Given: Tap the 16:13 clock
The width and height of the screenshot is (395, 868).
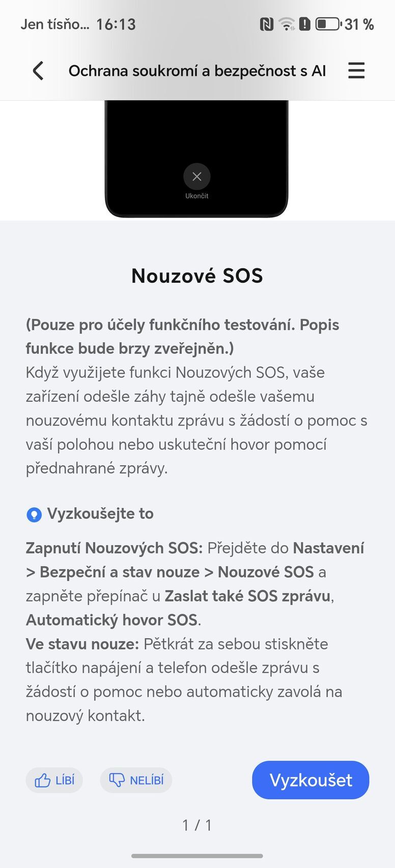Looking at the screenshot, I should [x=116, y=24].
